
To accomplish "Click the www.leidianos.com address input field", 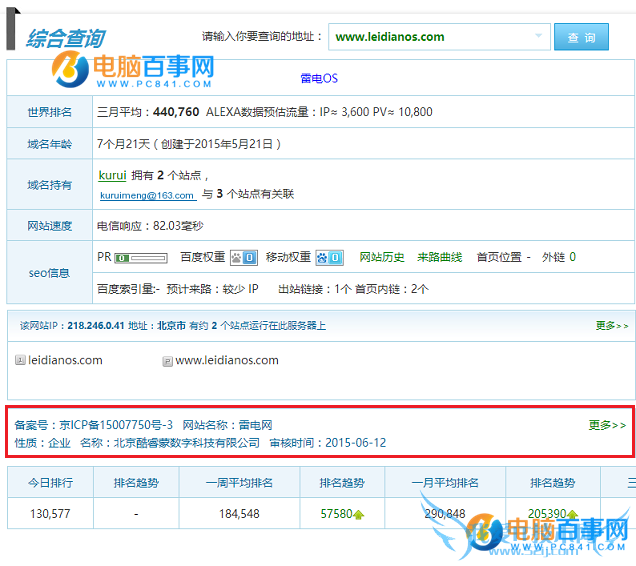I will (x=439, y=37).
